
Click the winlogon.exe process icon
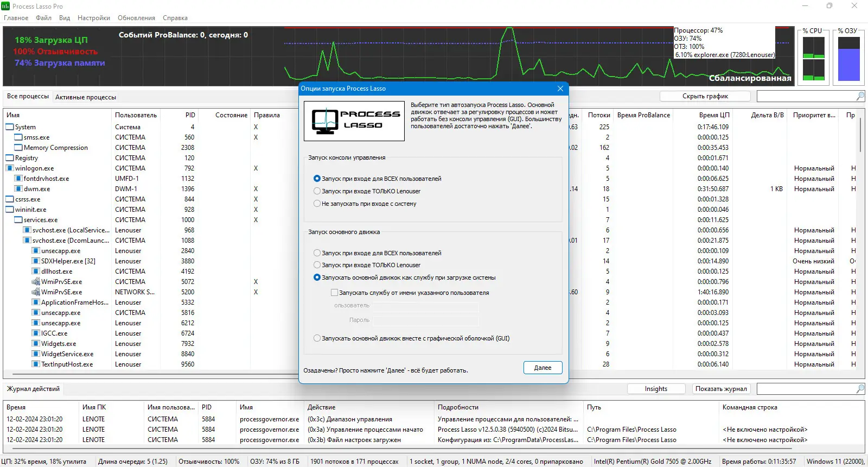[10, 168]
